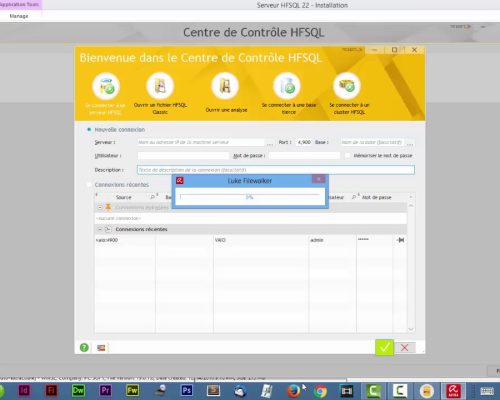Image resolution: width=500 pixels, height=400 pixels.
Task: Click the filmstrip icon in the taskbar
Action: point(347,391)
